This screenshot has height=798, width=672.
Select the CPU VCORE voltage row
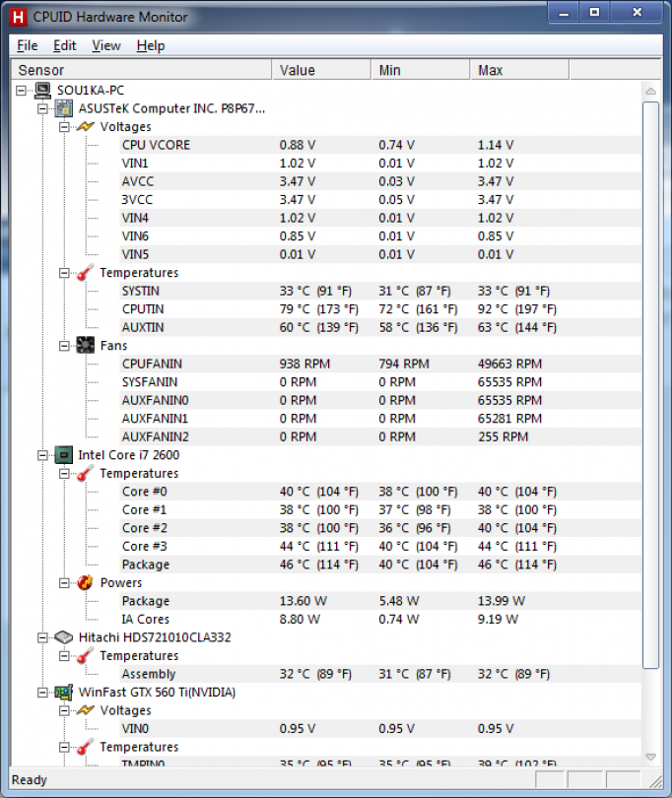coord(156,145)
